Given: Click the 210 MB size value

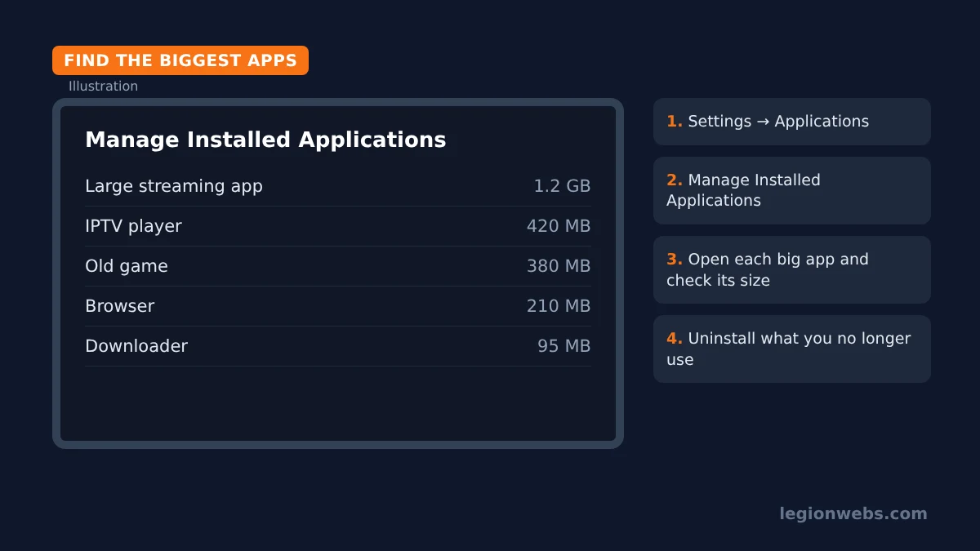Looking at the screenshot, I should tap(559, 306).
